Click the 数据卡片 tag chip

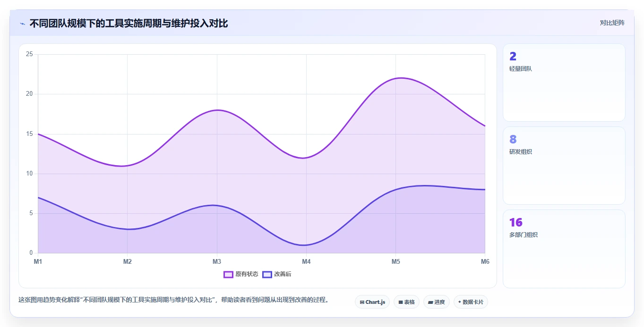tap(471, 302)
